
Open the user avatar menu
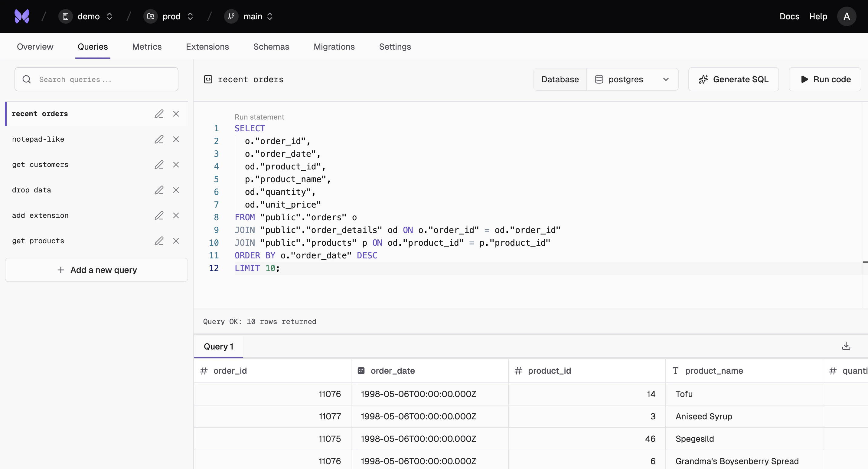click(x=847, y=16)
